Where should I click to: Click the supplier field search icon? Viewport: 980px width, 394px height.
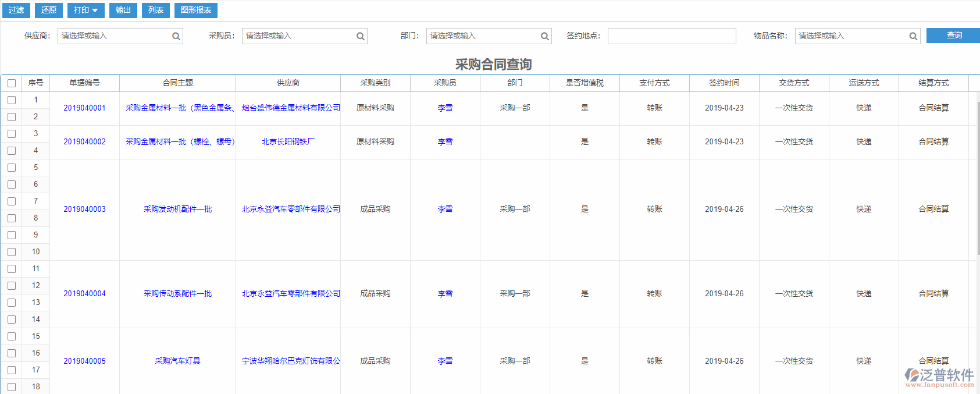[x=176, y=36]
